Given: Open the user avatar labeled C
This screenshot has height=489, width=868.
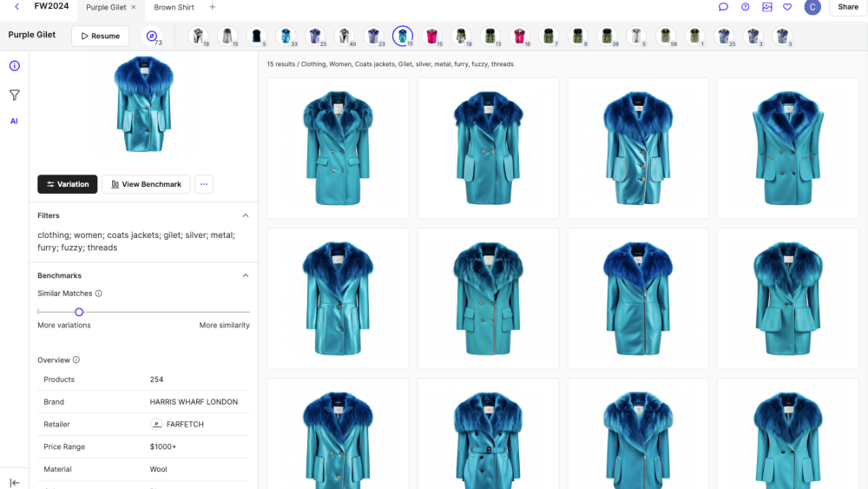Looking at the screenshot, I should click(812, 7).
